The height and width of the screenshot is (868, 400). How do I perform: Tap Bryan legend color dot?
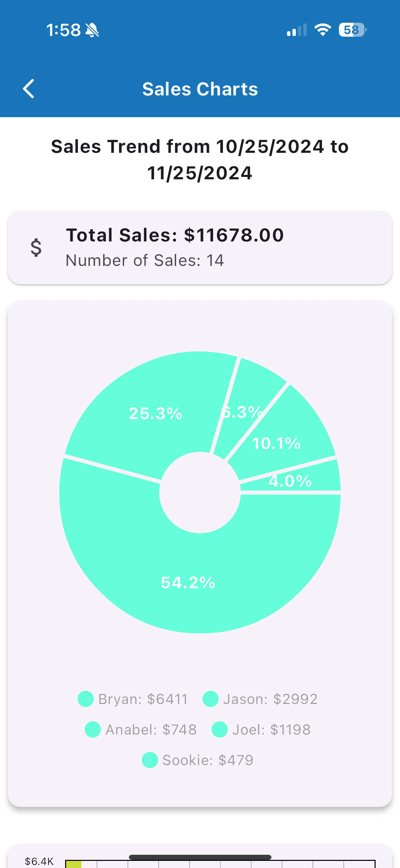(85, 699)
